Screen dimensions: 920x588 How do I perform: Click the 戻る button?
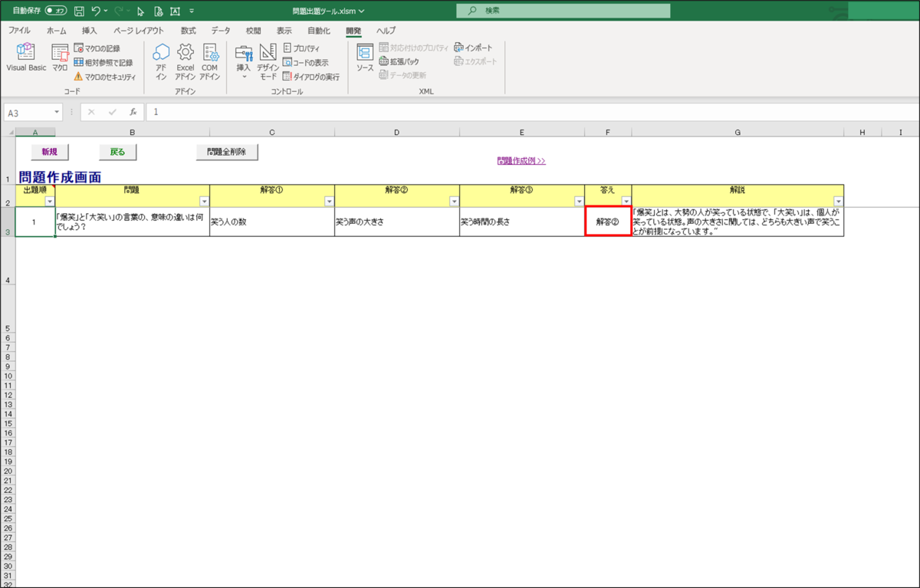[117, 152]
